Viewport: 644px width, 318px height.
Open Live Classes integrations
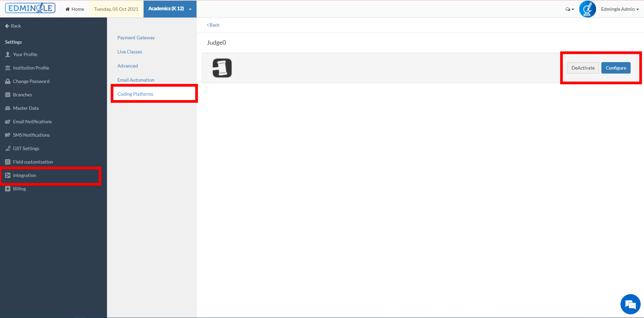point(130,52)
